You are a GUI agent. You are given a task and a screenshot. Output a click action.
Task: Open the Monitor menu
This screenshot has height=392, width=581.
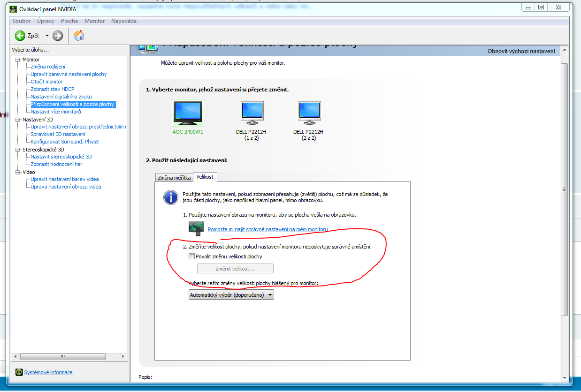(x=95, y=21)
